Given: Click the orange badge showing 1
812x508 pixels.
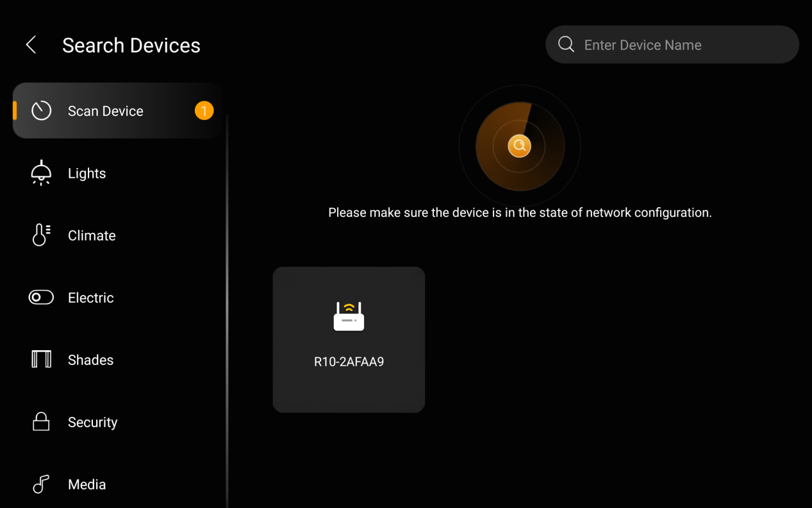Looking at the screenshot, I should click(x=204, y=111).
